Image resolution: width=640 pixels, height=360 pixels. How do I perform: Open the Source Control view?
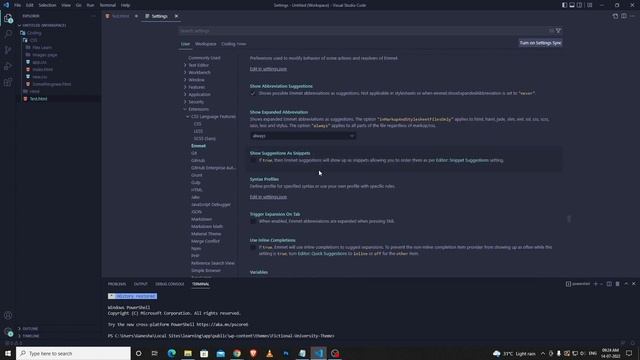pyautogui.click(x=8, y=50)
